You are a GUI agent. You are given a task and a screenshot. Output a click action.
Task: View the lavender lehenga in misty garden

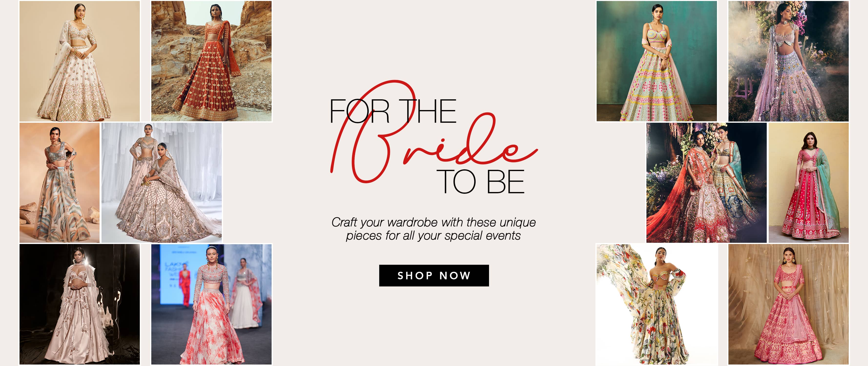click(788, 61)
